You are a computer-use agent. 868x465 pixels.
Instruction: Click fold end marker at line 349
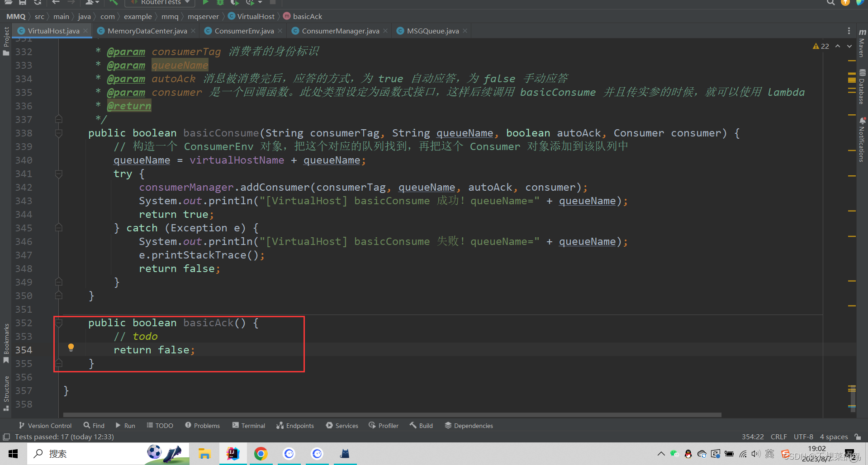click(x=59, y=282)
